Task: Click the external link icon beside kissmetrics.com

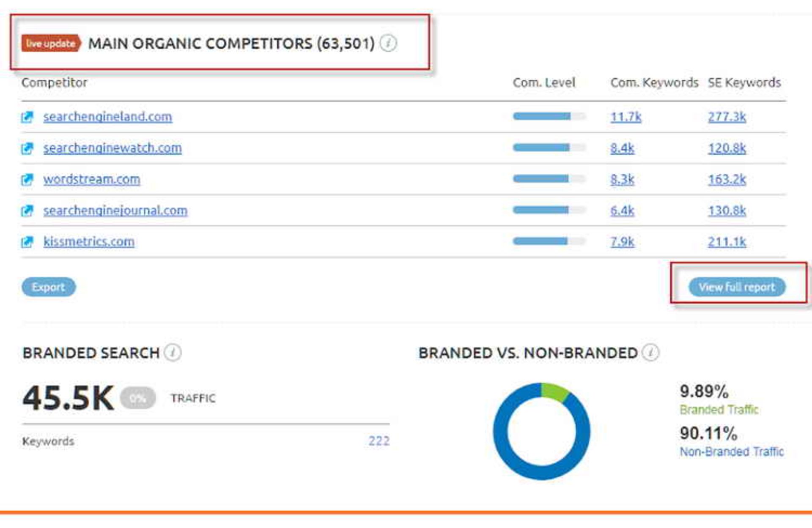Action: (28, 242)
